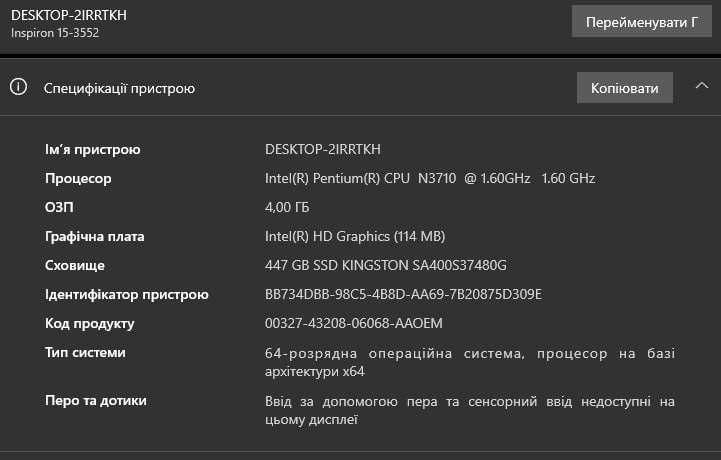Click the Сховище label
Viewport: 721px width, 460px height.
pyautogui.click(x=74, y=265)
